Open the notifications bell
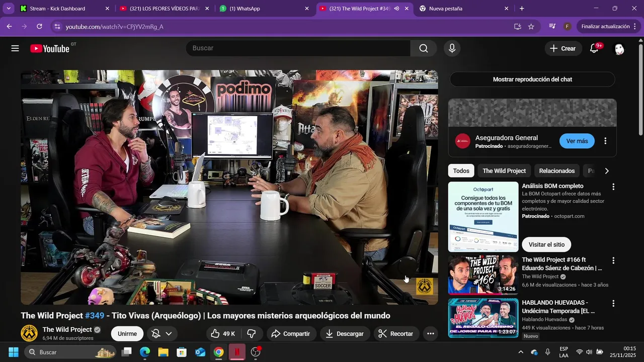Screen dimensions: 644x362 pyautogui.click(x=594, y=48)
